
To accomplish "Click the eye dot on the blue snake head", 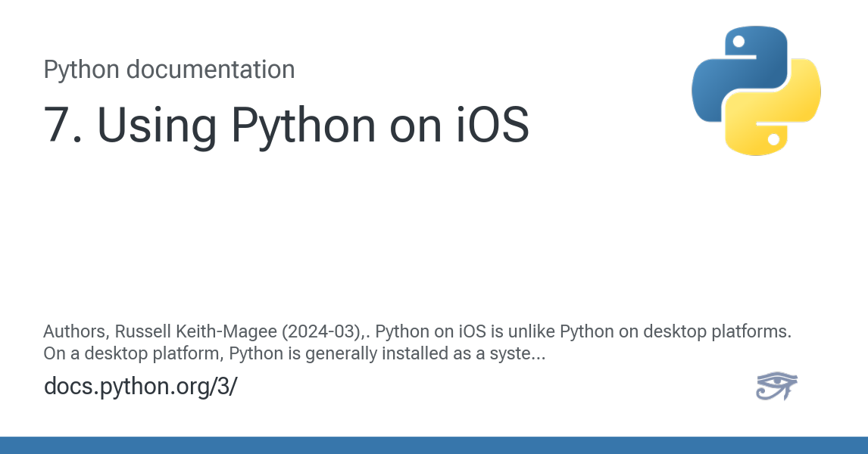I will (739, 42).
